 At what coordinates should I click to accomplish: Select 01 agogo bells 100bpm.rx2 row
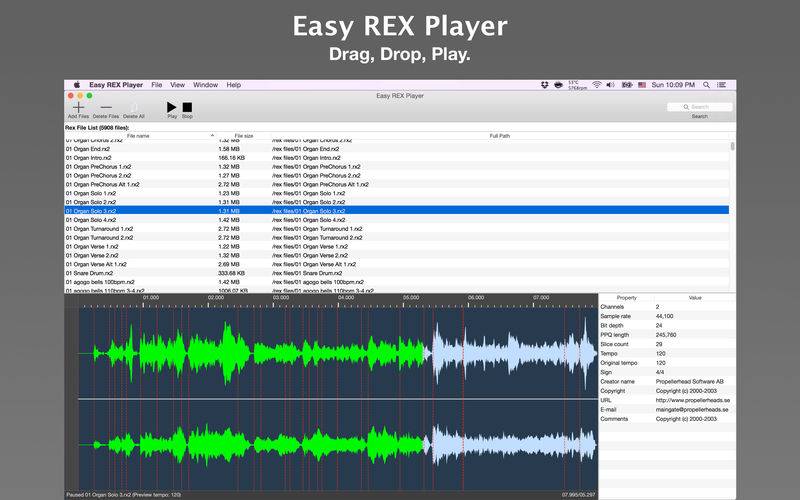(x=396, y=282)
